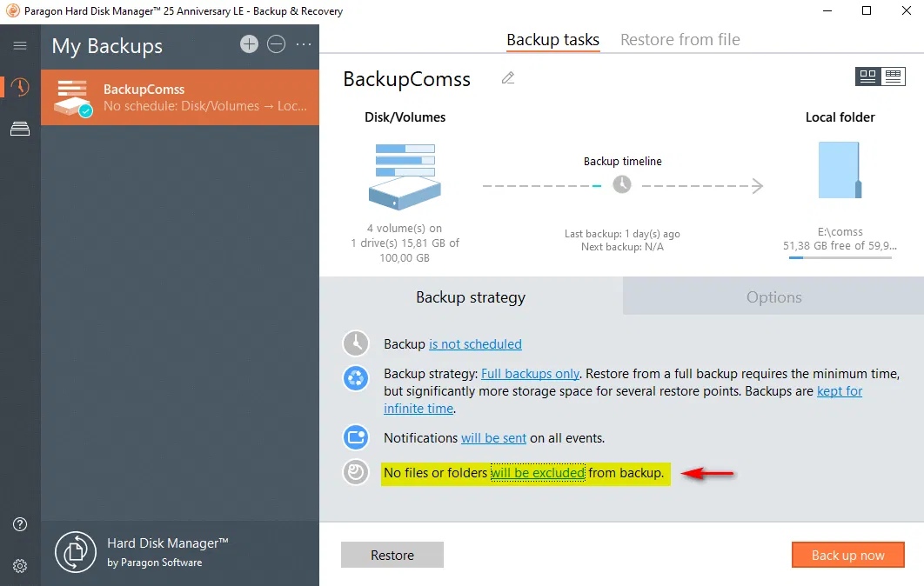Click the Disk/Volumes source icon
The image size is (924, 586).
point(405,176)
